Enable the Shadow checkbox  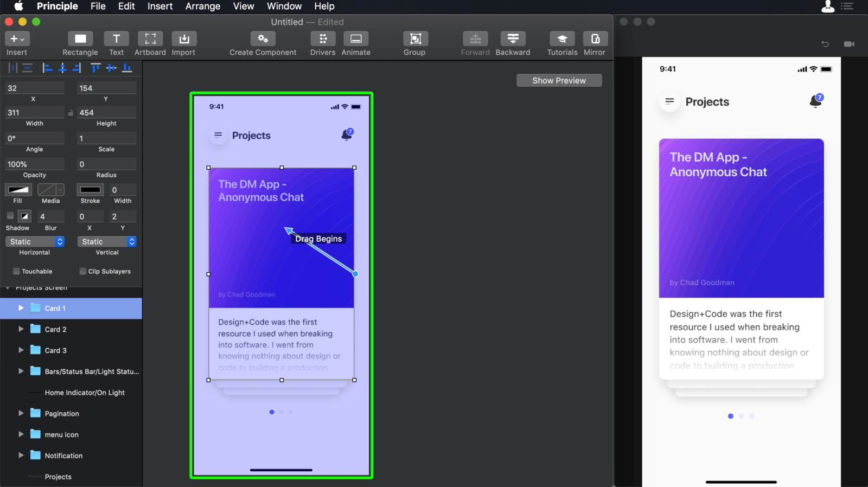click(x=10, y=216)
